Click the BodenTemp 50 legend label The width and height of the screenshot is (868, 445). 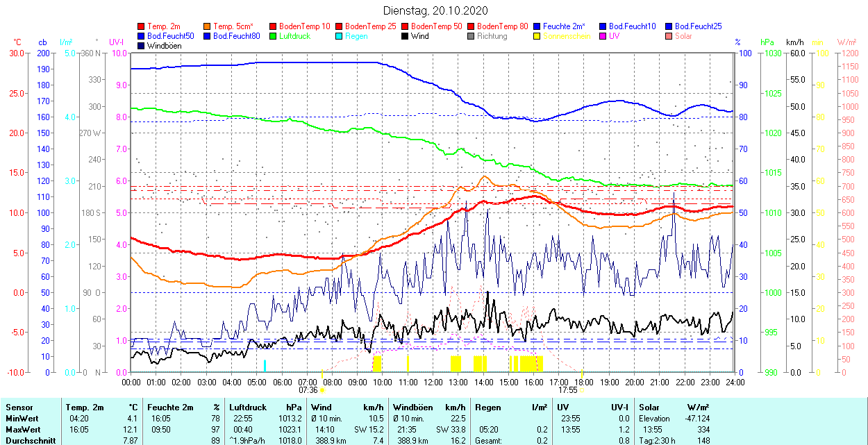437,26
